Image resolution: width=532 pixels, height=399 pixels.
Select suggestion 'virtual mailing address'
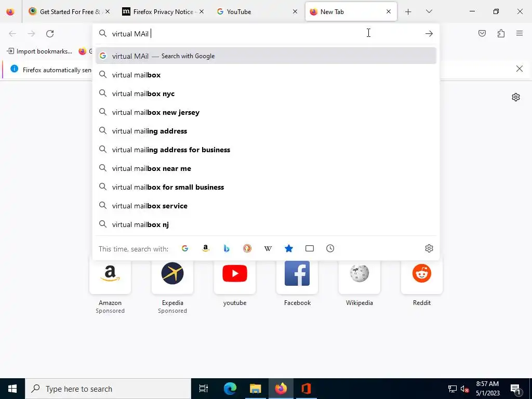point(266,131)
